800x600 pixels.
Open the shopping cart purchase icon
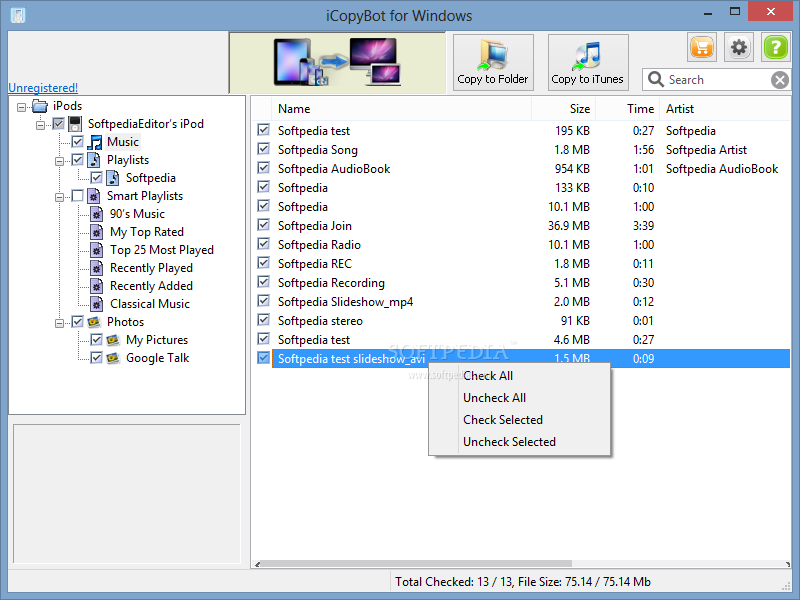tap(702, 47)
